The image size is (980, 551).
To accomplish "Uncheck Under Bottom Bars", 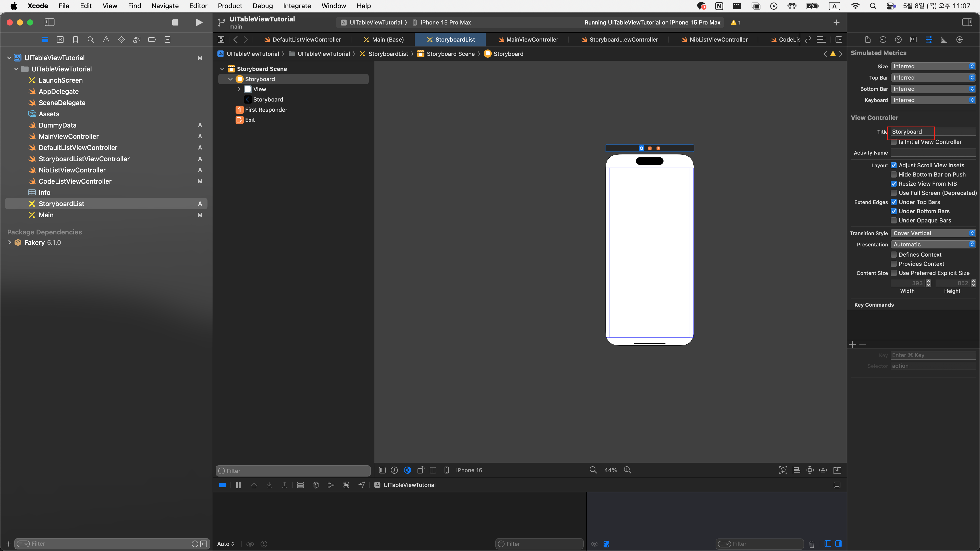I will pos(893,211).
